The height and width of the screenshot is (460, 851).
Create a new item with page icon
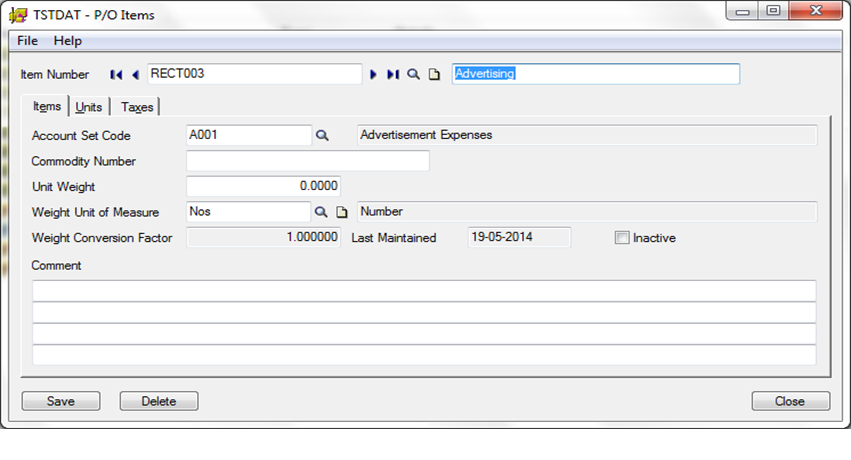coord(434,74)
